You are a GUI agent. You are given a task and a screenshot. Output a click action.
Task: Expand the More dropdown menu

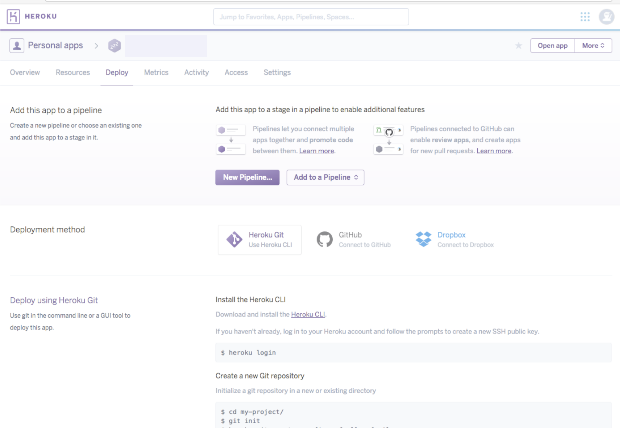pyautogui.click(x=593, y=45)
